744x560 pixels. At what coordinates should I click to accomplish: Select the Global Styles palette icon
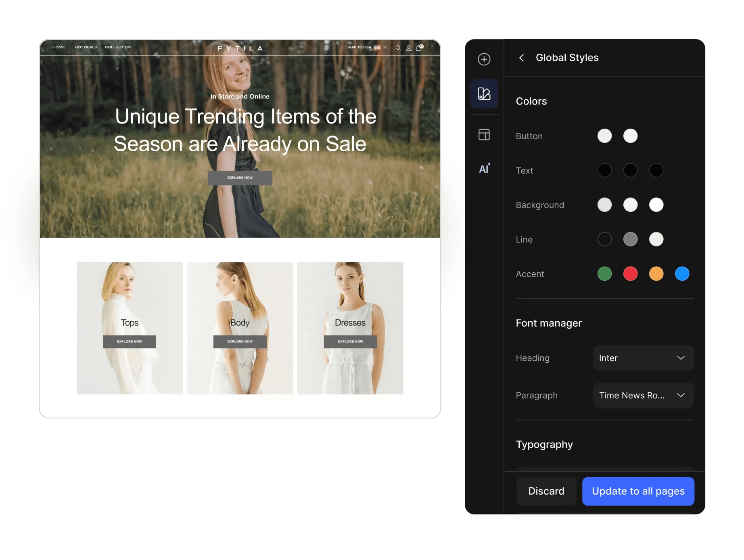coord(484,94)
